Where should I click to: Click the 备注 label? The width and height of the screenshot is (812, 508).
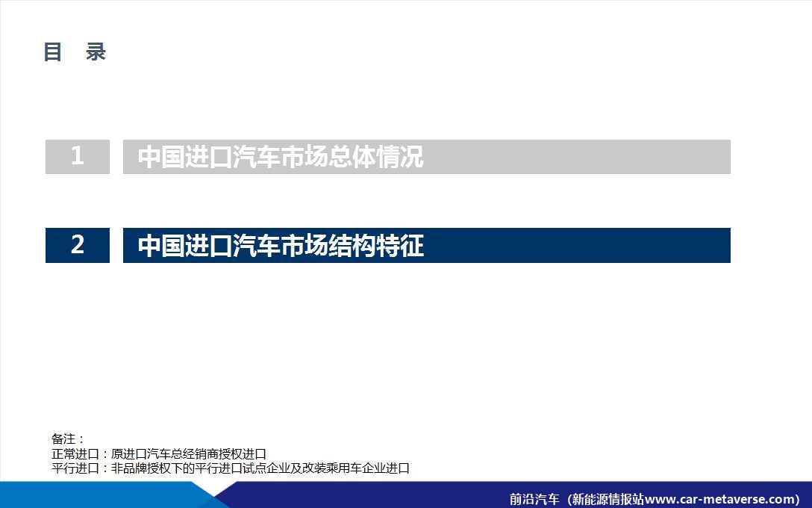[67, 439]
